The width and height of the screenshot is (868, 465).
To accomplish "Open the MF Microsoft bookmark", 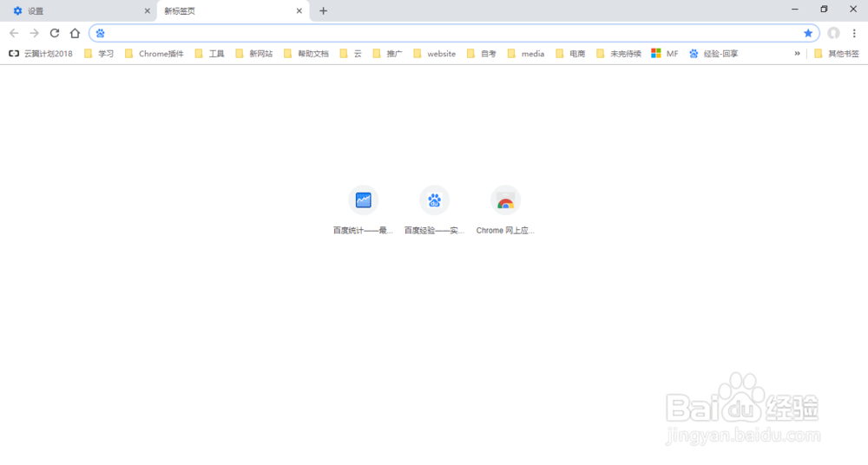I will click(x=665, y=54).
